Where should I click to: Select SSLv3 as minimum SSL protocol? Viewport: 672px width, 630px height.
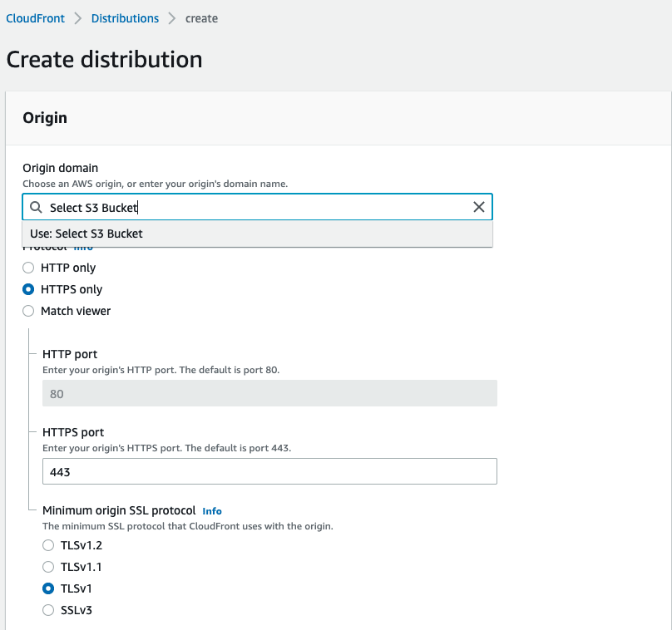[x=48, y=610]
